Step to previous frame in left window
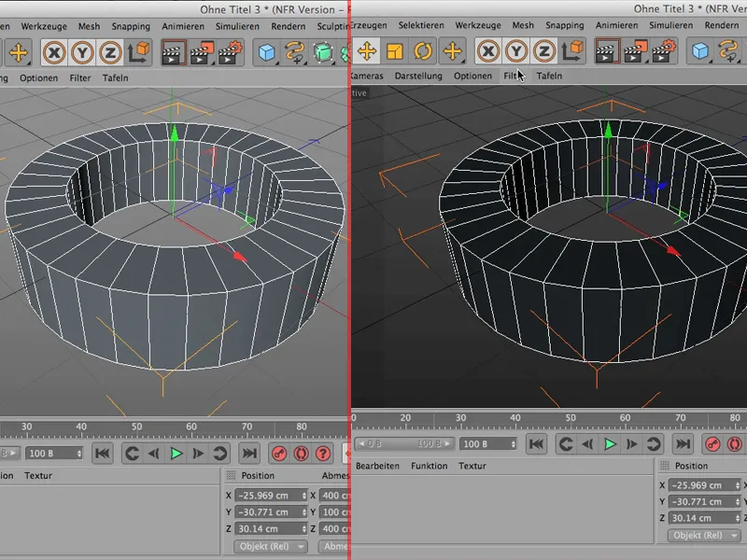 154,454
